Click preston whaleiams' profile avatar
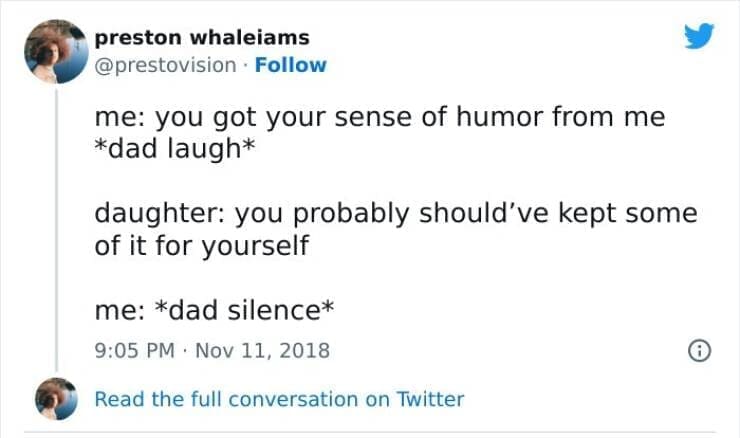 56,50
